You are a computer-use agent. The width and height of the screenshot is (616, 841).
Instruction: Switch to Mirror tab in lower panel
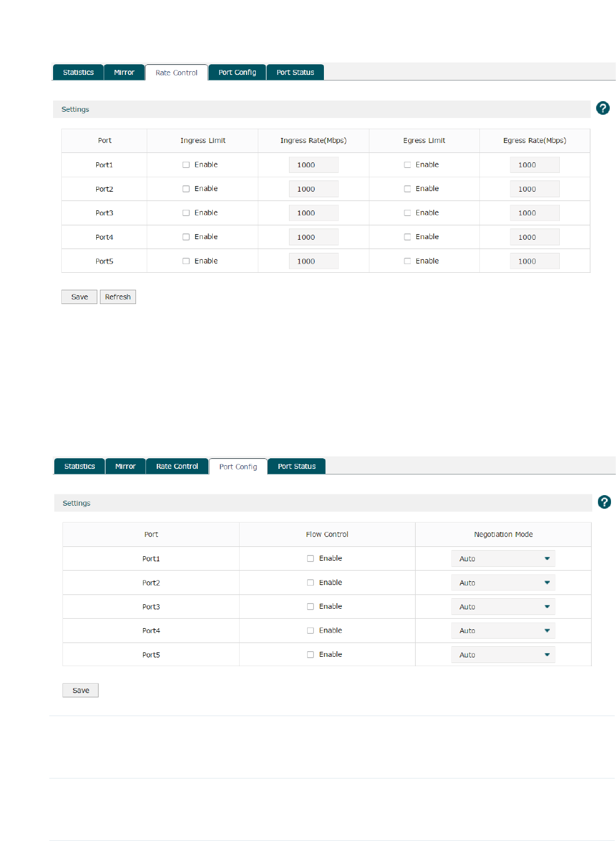125,466
